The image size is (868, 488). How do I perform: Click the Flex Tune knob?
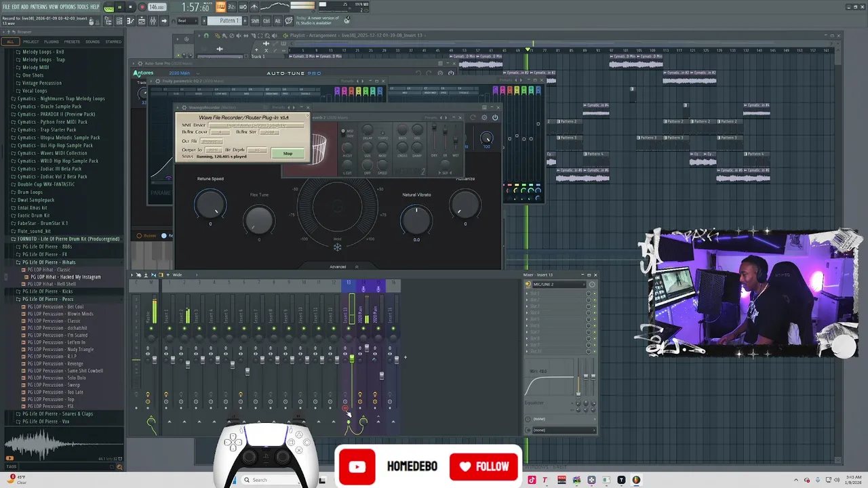(258, 219)
